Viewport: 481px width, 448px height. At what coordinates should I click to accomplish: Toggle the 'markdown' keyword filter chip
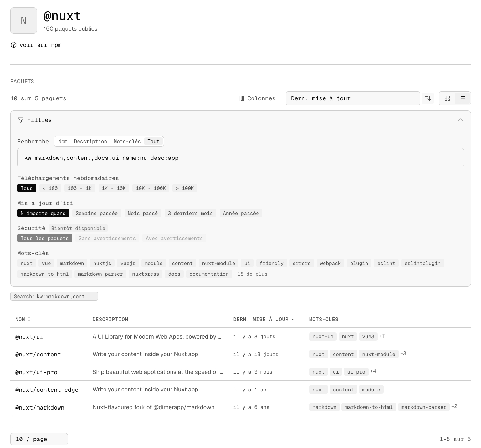pyautogui.click(x=72, y=263)
